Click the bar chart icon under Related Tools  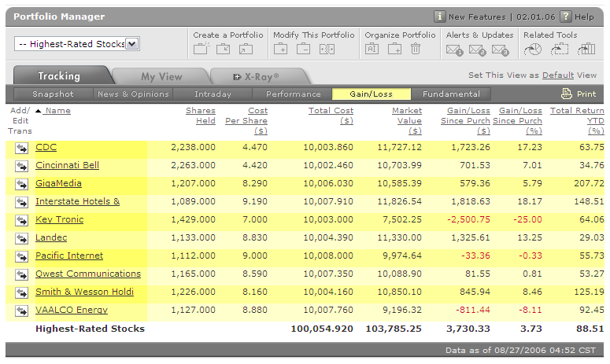586,50
